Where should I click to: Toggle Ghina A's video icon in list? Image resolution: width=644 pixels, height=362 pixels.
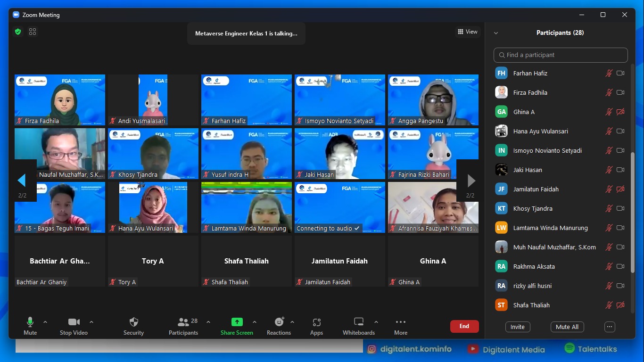[x=620, y=112]
